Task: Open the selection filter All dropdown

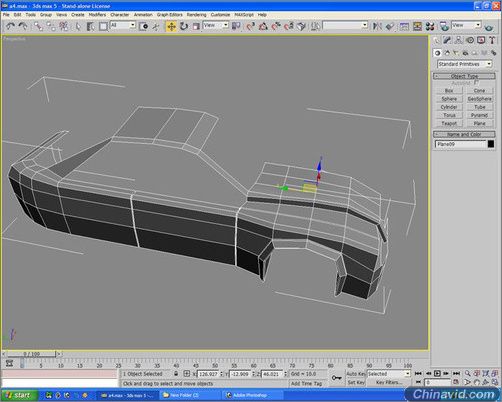Action: pos(123,25)
